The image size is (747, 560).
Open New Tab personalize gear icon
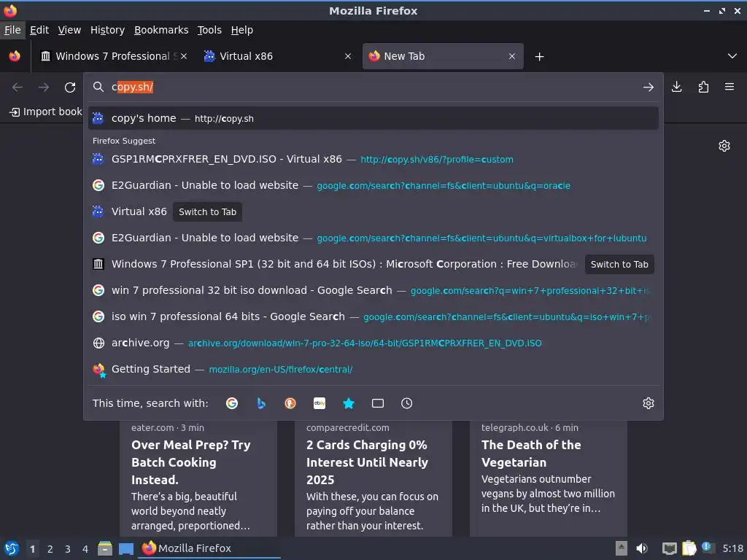(724, 146)
